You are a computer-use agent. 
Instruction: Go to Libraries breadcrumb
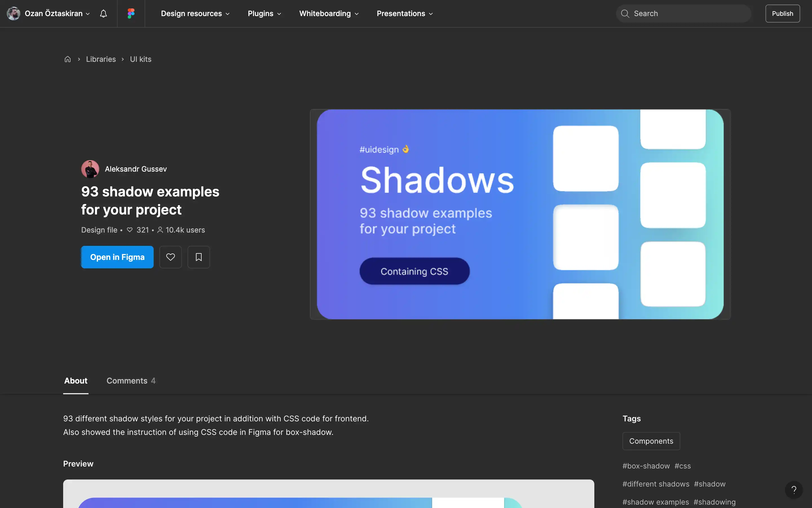(101, 59)
